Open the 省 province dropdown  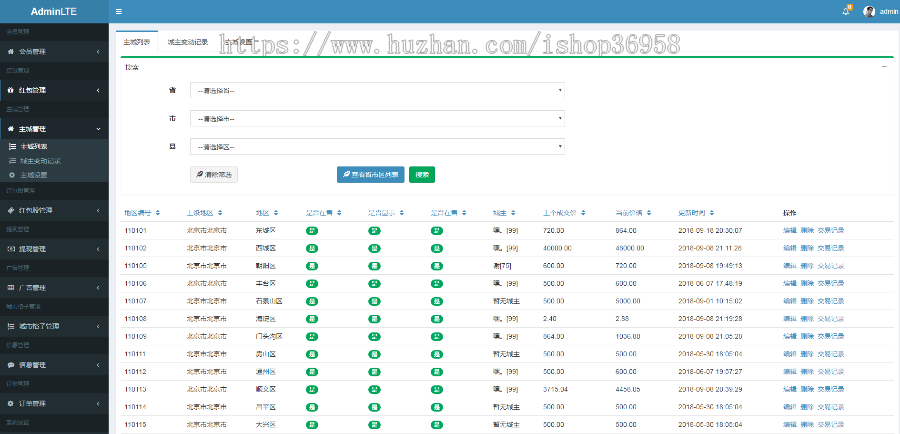377,90
